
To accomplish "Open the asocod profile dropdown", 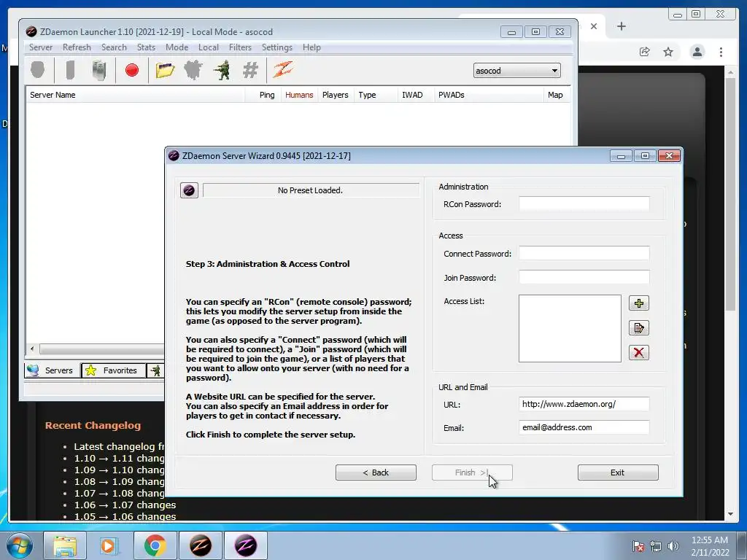I will point(517,71).
